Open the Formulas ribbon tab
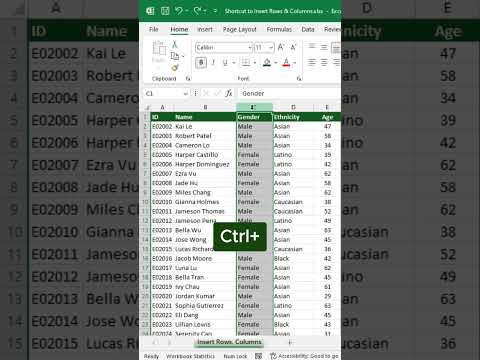 (279, 29)
